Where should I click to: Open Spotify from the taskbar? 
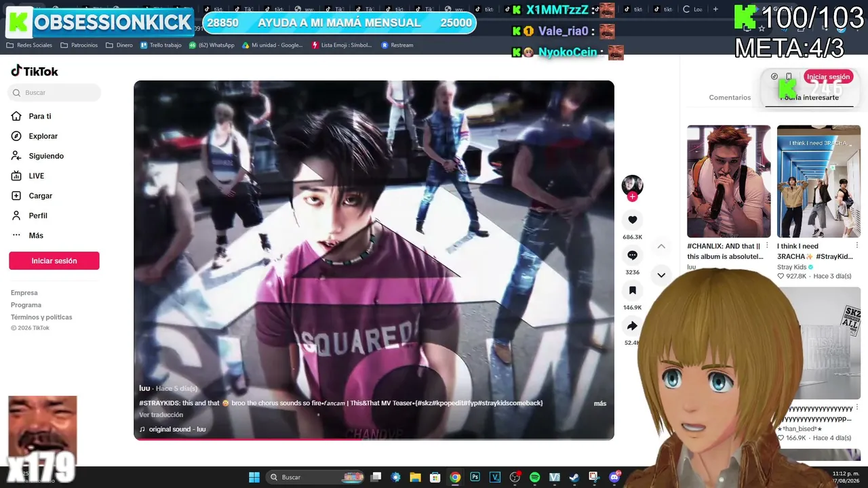coord(534,477)
